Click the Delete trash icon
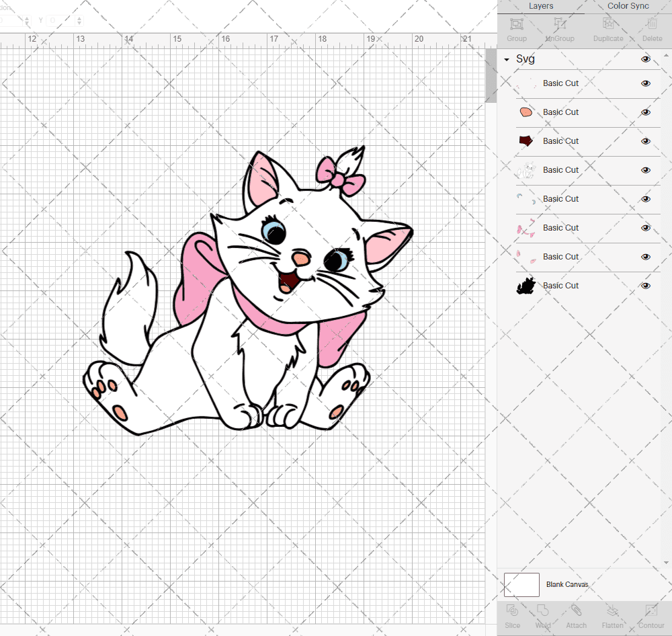 pos(652,24)
